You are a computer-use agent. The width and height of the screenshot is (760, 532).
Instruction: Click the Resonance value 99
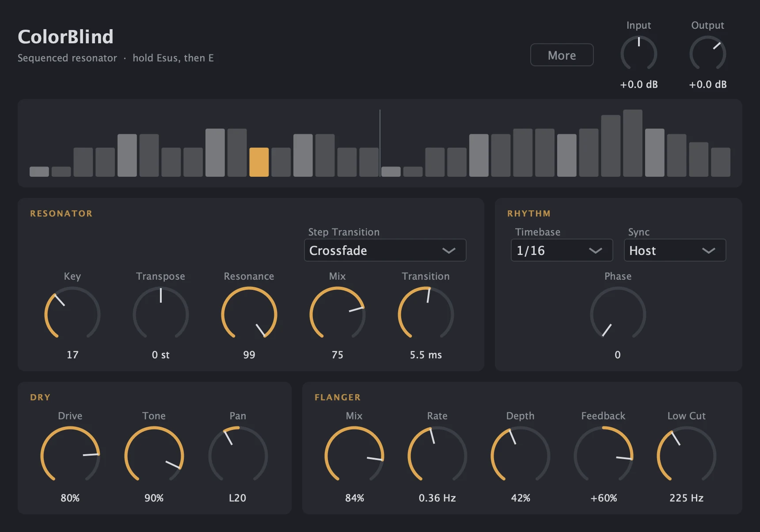point(249,355)
